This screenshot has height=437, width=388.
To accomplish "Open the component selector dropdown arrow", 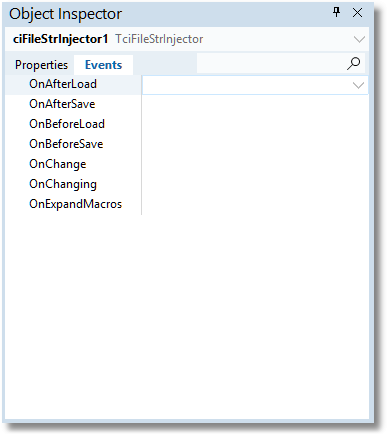I will click(x=359, y=39).
